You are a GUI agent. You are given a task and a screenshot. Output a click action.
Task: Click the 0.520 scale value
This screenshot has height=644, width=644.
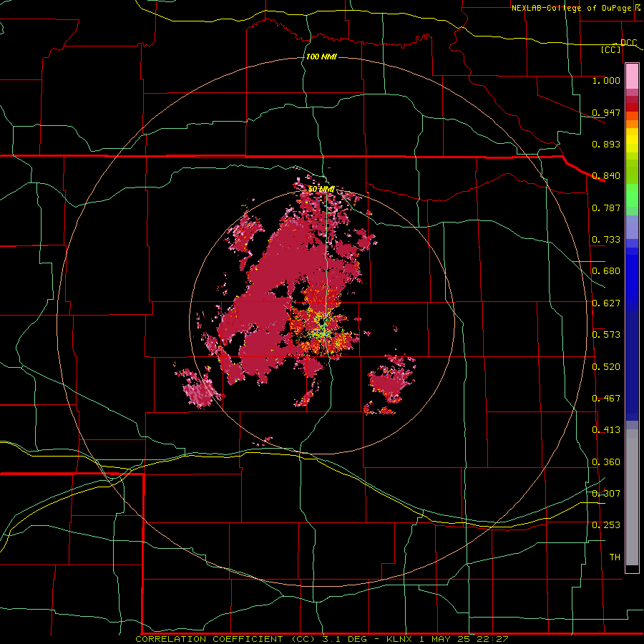coord(606,367)
